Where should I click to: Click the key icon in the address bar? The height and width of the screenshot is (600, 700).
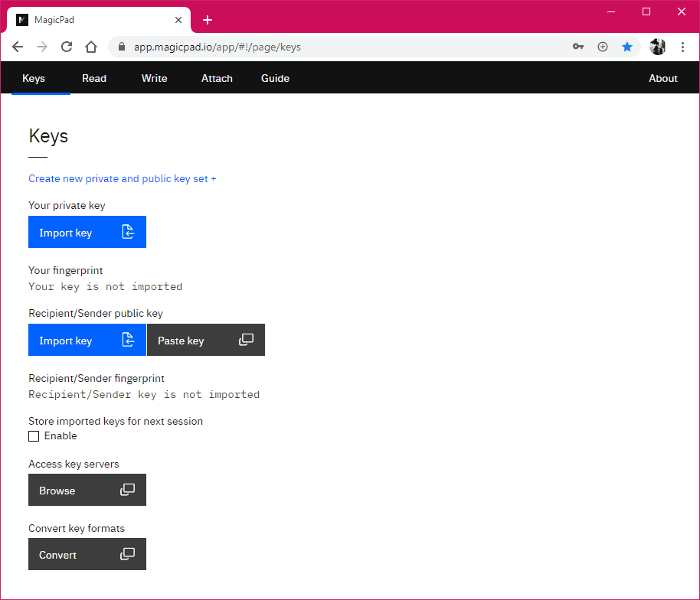pyautogui.click(x=578, y=47)
